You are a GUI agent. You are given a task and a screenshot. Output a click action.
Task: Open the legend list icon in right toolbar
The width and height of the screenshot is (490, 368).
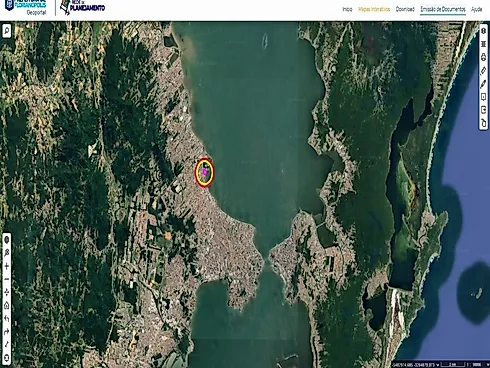484,44
